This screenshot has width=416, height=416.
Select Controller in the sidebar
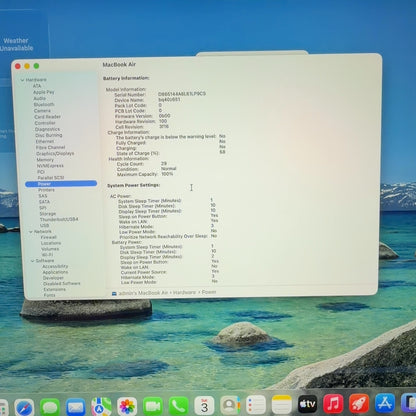tap(45, 123)
